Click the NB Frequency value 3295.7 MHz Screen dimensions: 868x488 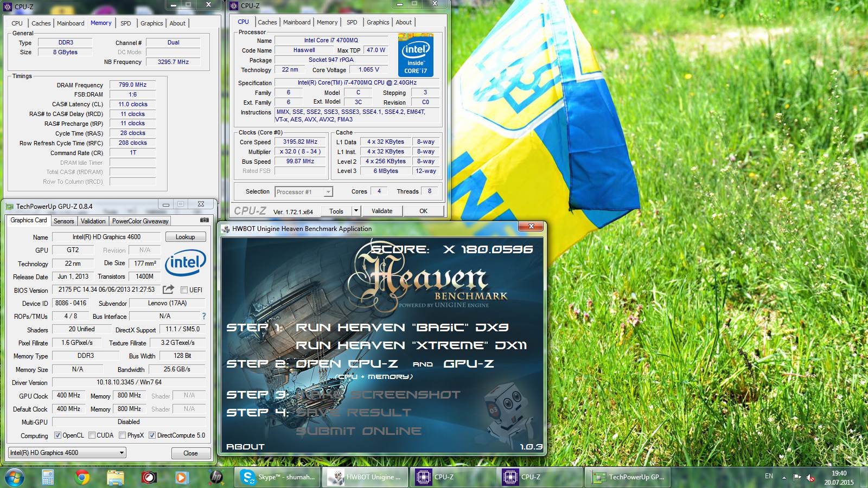tap(173, 62)
